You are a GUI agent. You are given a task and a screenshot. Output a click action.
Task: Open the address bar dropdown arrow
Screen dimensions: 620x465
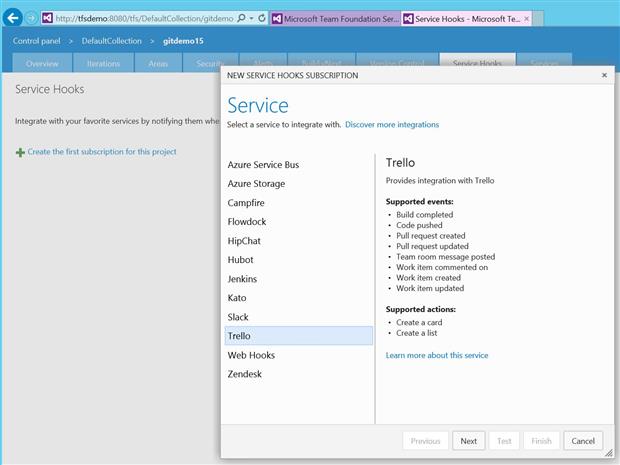click(251, 18)
